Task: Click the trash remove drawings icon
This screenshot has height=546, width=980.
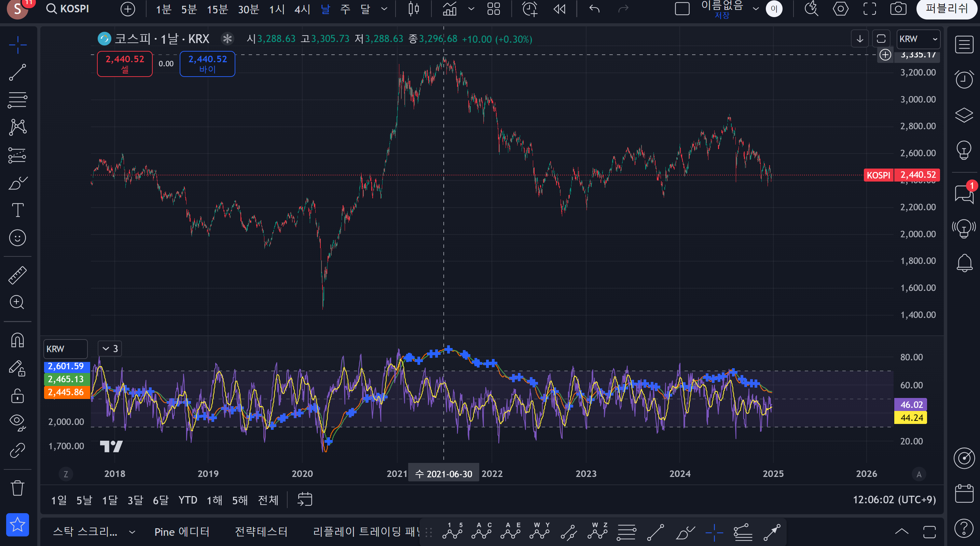Action: 17,488
